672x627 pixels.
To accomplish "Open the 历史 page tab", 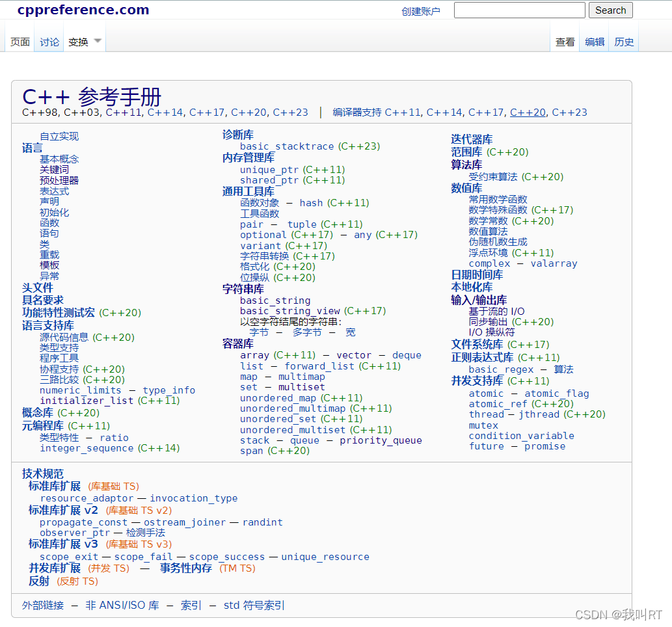I will (x=624, y=42).
